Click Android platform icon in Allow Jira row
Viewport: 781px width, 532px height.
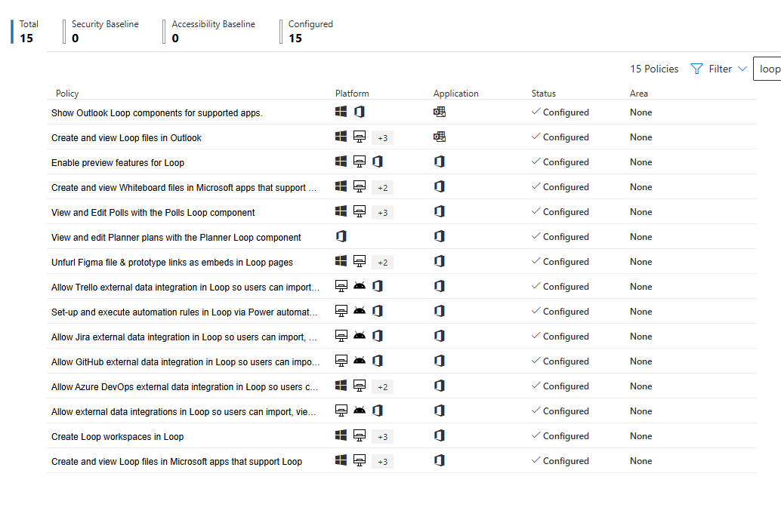click(359, 335)
